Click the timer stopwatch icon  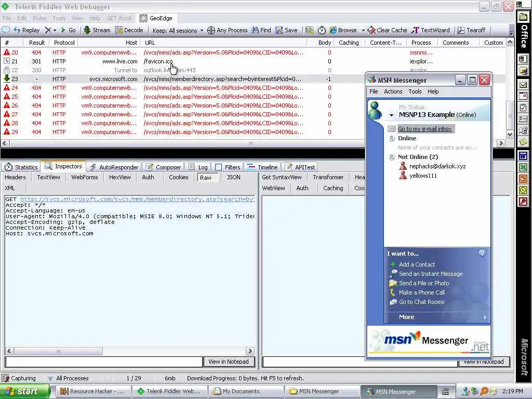point(321,30)
